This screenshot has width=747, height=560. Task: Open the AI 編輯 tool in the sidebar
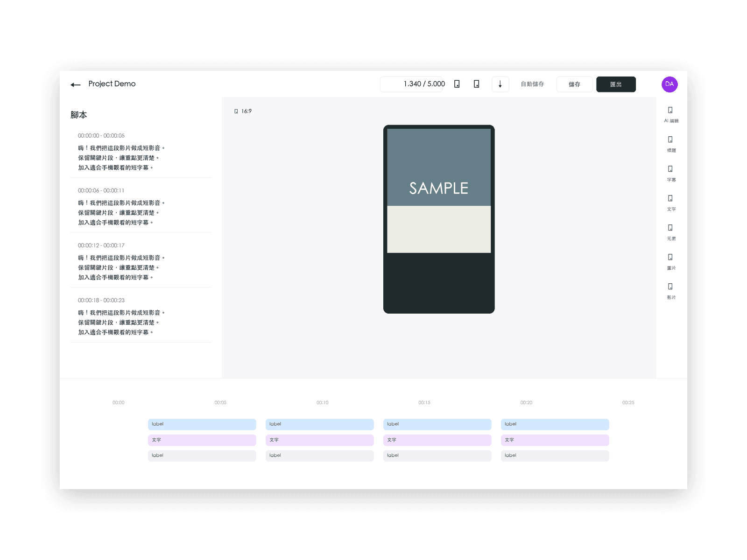[671, 114]
